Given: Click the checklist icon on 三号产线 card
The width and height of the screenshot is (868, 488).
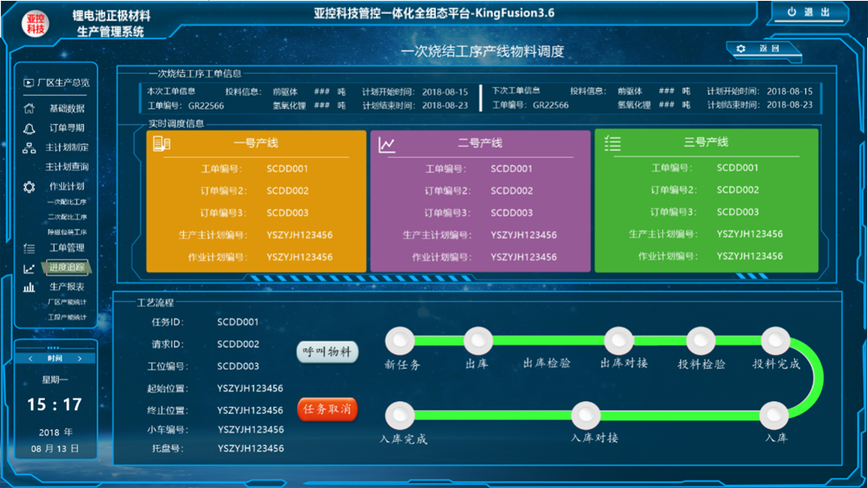Looking at the screenshot, I should tap(612, 143).
